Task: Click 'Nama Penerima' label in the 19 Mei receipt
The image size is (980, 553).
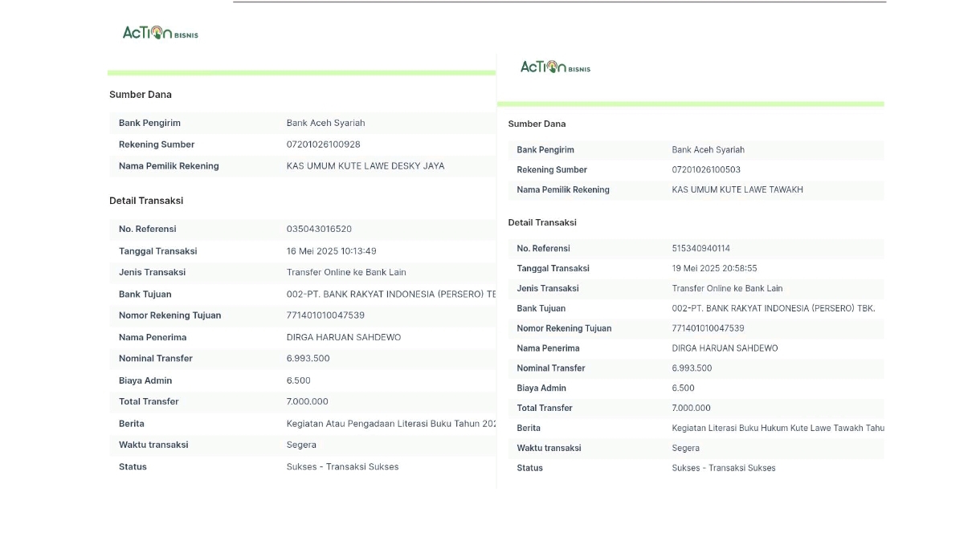Action: coord(548,348)
